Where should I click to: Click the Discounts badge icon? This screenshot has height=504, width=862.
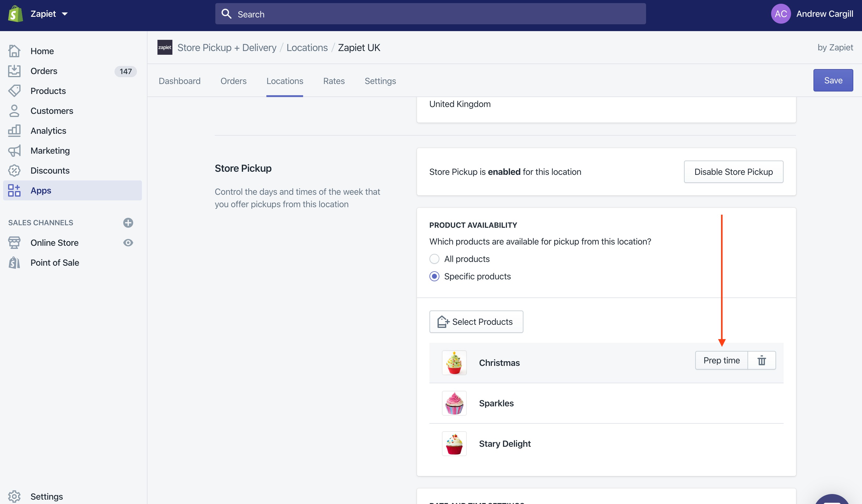[x=14, y=170]
